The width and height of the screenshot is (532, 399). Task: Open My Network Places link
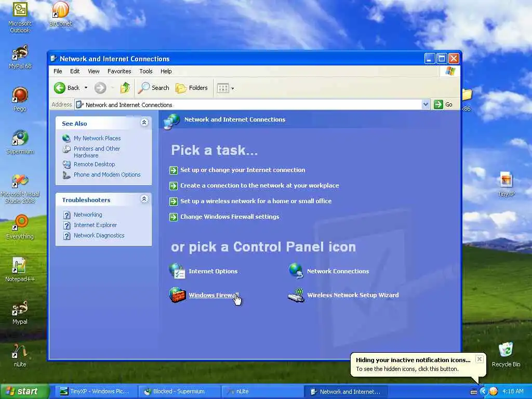(x=97, y=138)
